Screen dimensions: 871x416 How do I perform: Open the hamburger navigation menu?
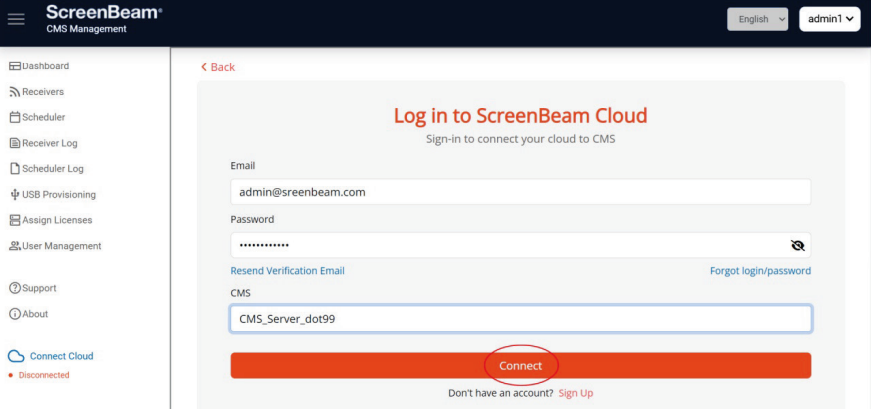point(16,19)
